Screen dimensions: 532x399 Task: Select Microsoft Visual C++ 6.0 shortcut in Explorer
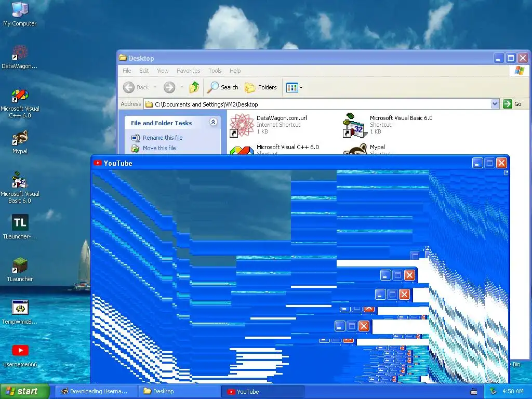(274, 149)
